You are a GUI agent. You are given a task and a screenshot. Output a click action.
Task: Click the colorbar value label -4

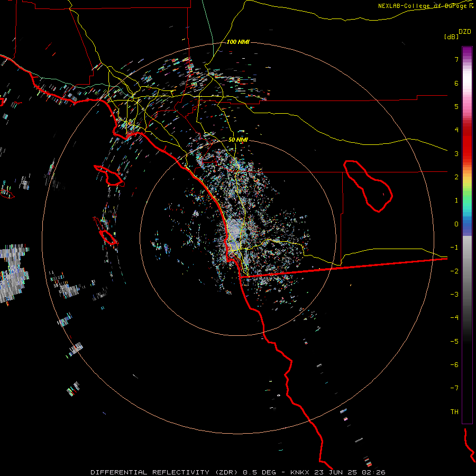point(454,318)
